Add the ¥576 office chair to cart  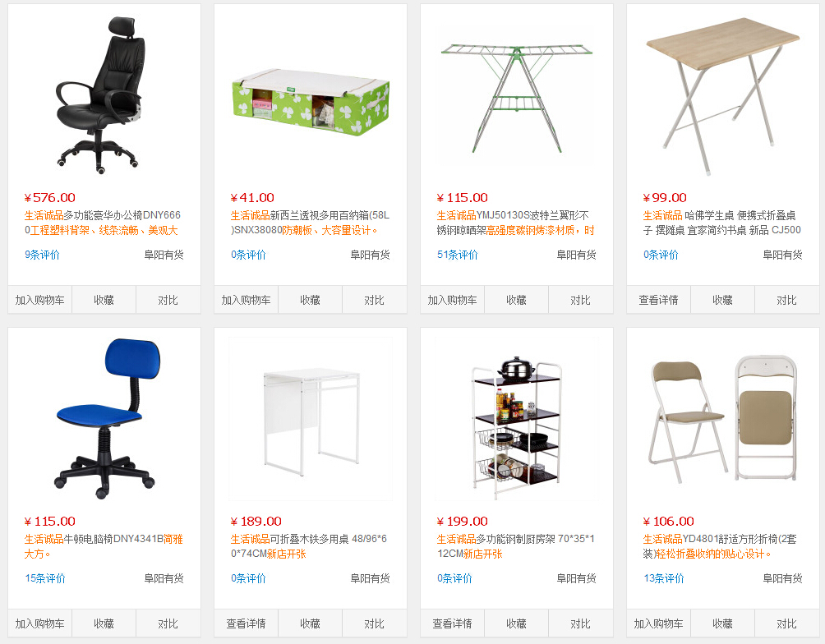pyautogui.click(x=40, y=300)
